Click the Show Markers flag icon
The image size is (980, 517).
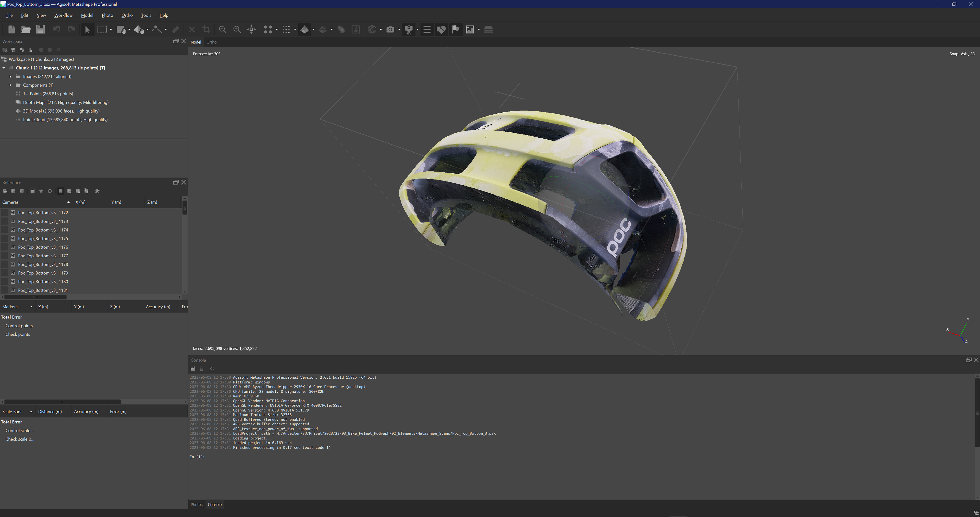455,29
